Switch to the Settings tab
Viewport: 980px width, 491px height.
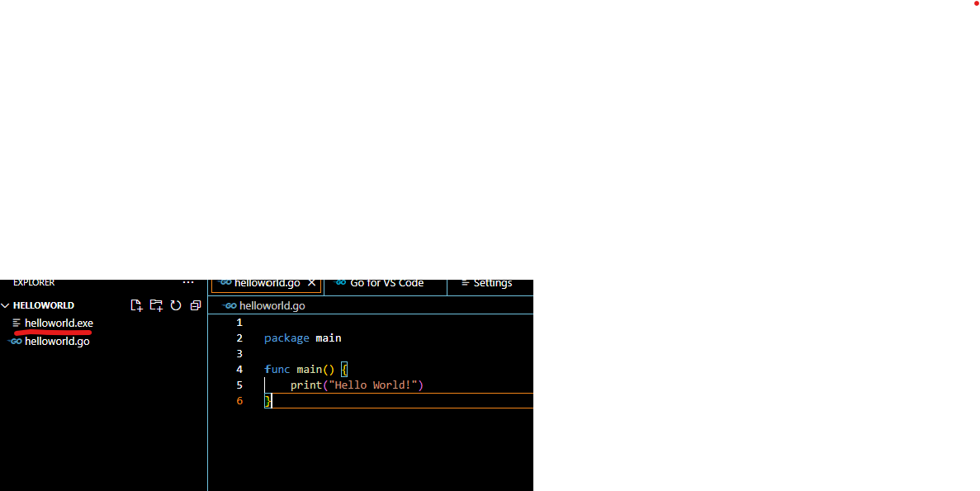(x=492, y=283)
